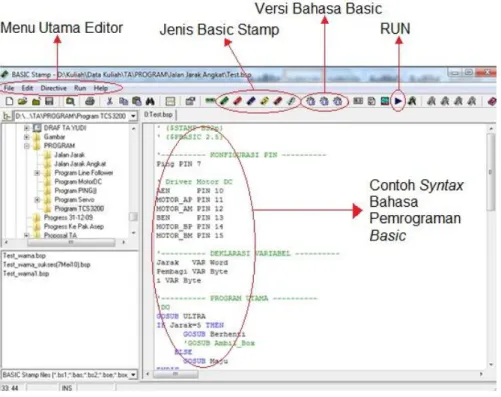Open the Directive menu
Image resolution: width=501 pixels, height=397 pixels.
pos(54,88)
